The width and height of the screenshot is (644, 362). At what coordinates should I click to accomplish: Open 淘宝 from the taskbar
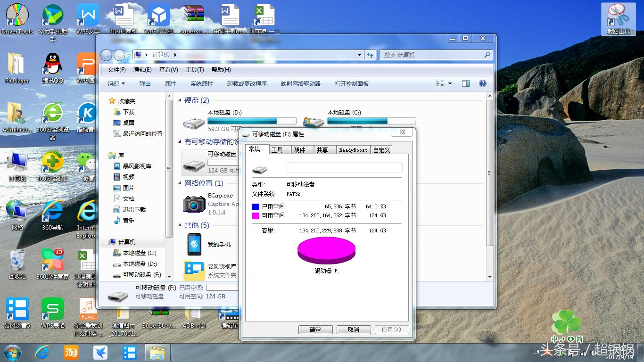coord(71,352)
